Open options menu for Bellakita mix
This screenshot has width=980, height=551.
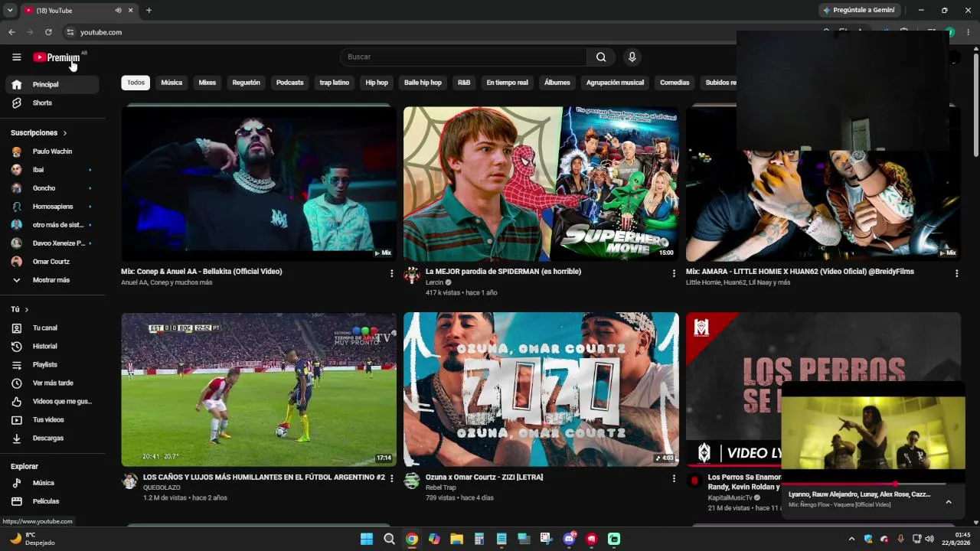point(391,273)
